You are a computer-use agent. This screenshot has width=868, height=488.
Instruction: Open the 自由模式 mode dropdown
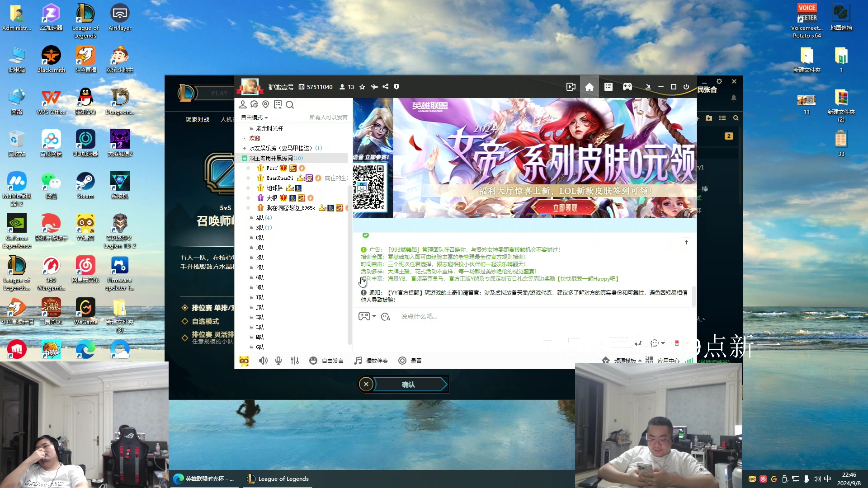255,117
